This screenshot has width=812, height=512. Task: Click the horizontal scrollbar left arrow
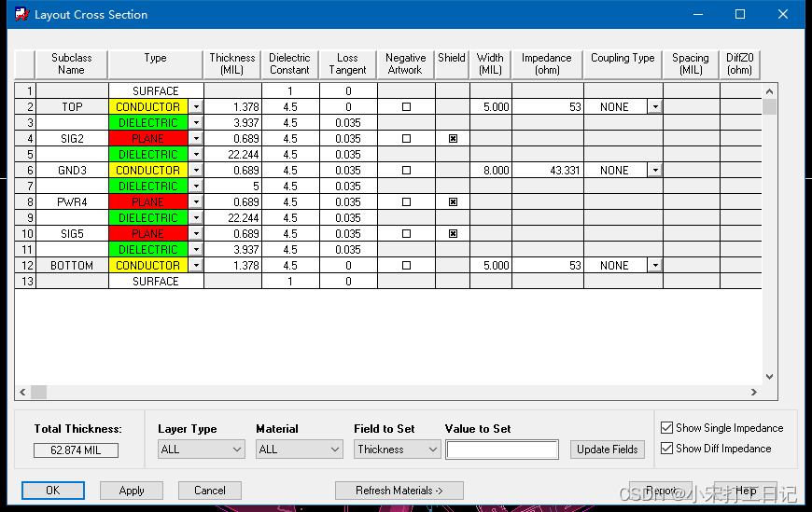[22, 393]
